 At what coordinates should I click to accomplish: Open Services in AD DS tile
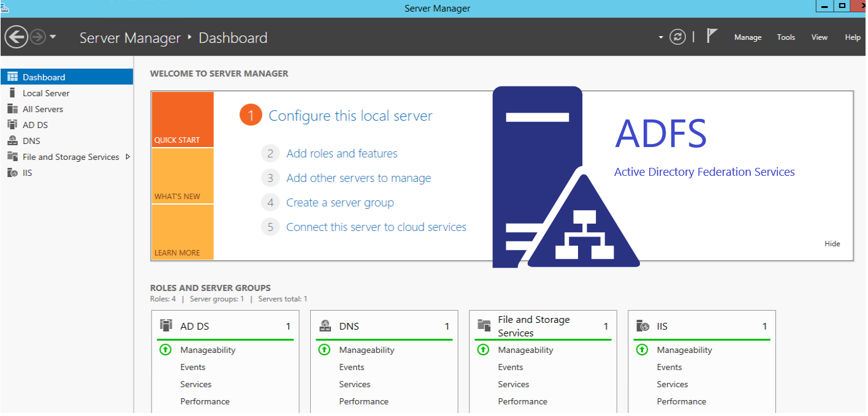click(196, 385)
